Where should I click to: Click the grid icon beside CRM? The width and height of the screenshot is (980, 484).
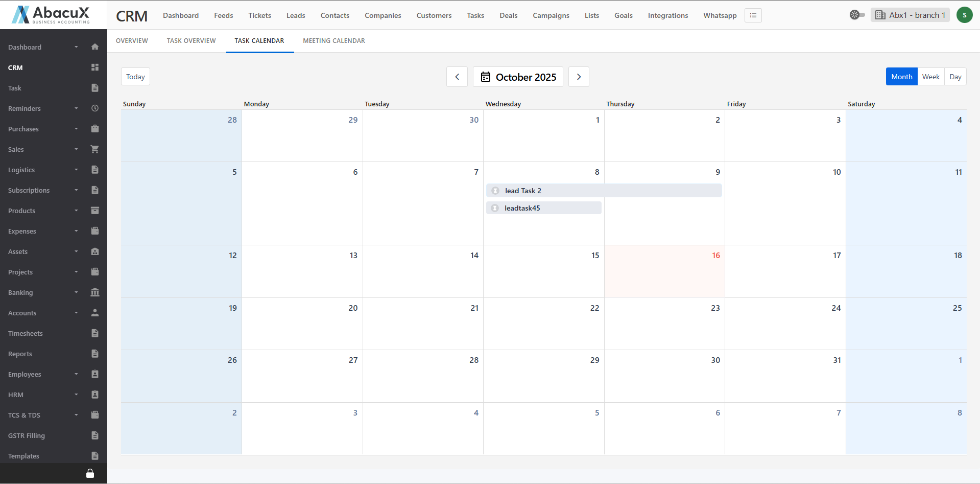[94, 67]
